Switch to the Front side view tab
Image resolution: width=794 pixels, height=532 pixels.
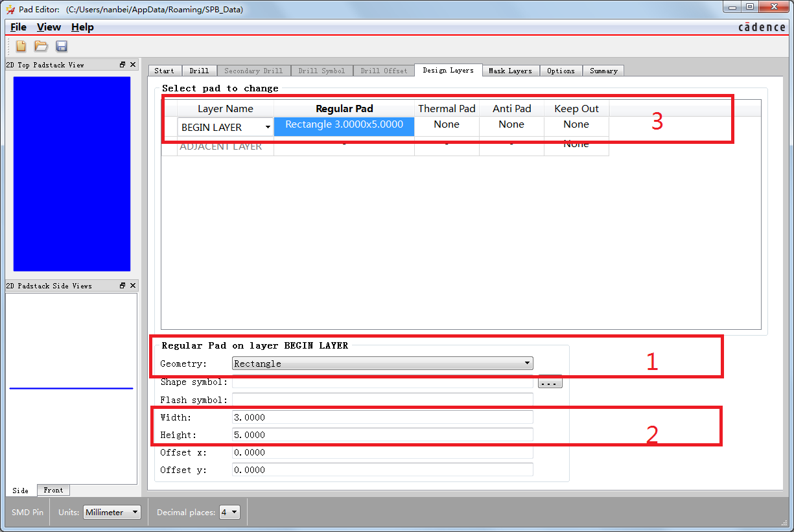(x=53, y=491)
